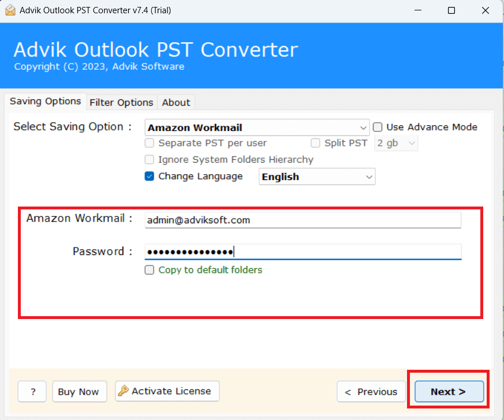Image resolution: width=504 pixels, height=420 pixels.
Task: Click the 'Copyright (C) 2023, Advik Software' text
Action: pos(99,66)
